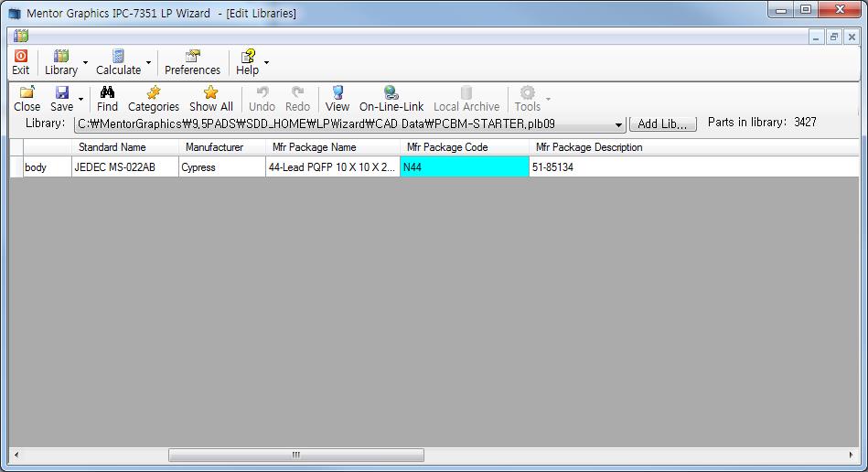Image resolution: width=868 pixels, height=472 pixels.
Task: Select the 'body' cell in the row
Action: (x=47, y=167)
